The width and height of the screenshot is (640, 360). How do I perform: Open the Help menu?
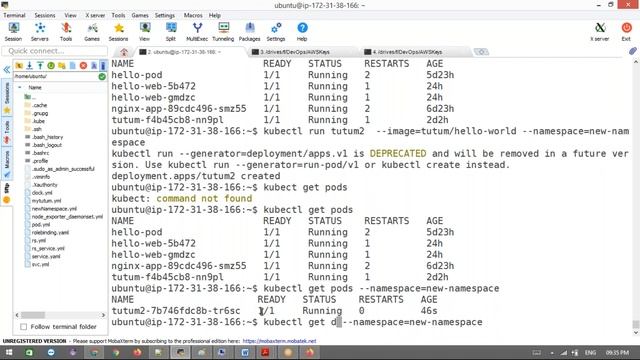pyautogui.click(x=215, y=15)
